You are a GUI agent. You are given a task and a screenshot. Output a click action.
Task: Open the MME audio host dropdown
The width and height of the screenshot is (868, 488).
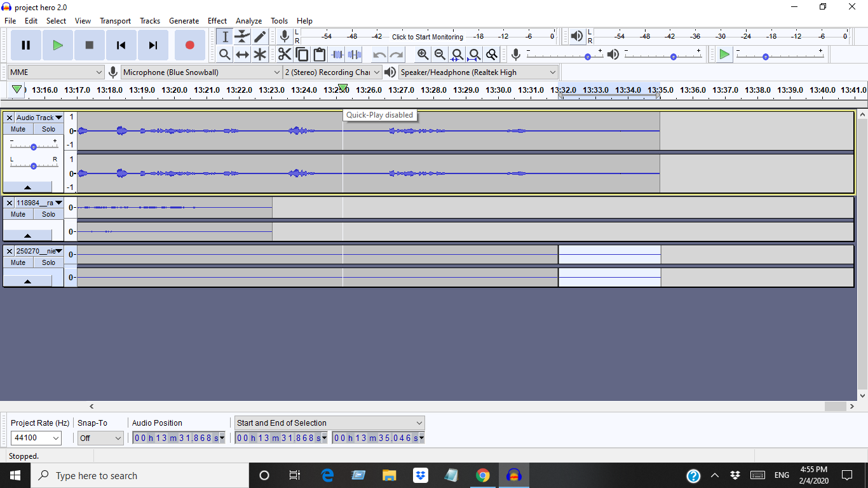point(55,72)
